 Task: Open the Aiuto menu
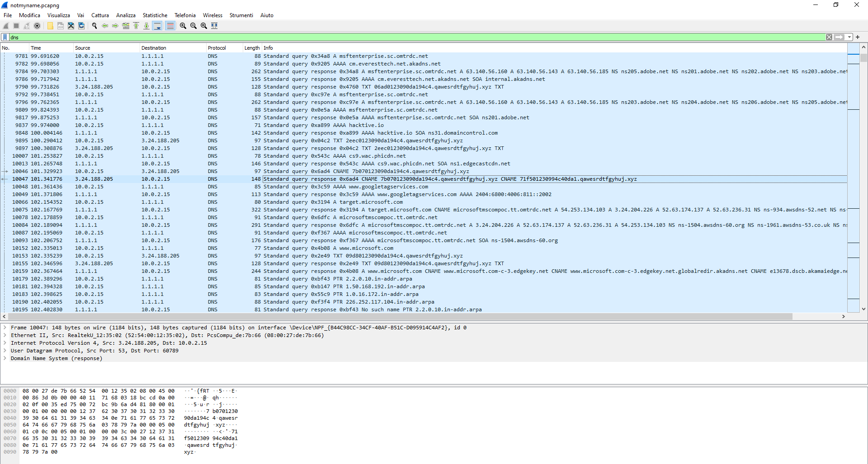[x=267, y=15]
